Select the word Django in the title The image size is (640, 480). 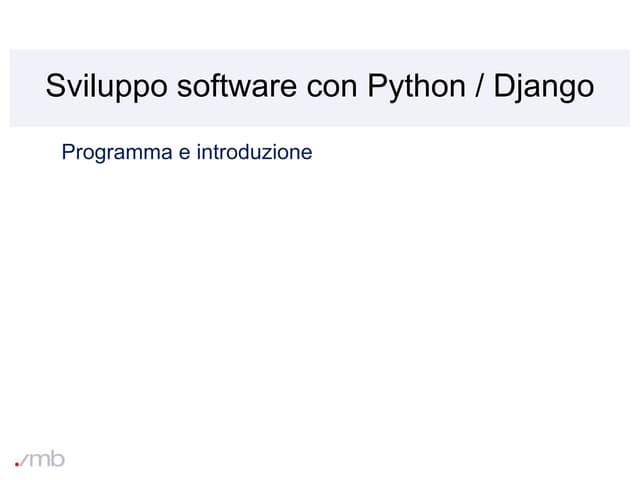pos(544,87)
